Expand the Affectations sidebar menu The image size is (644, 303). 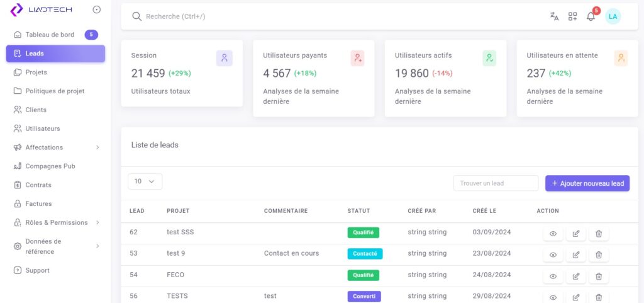point(55,147)
